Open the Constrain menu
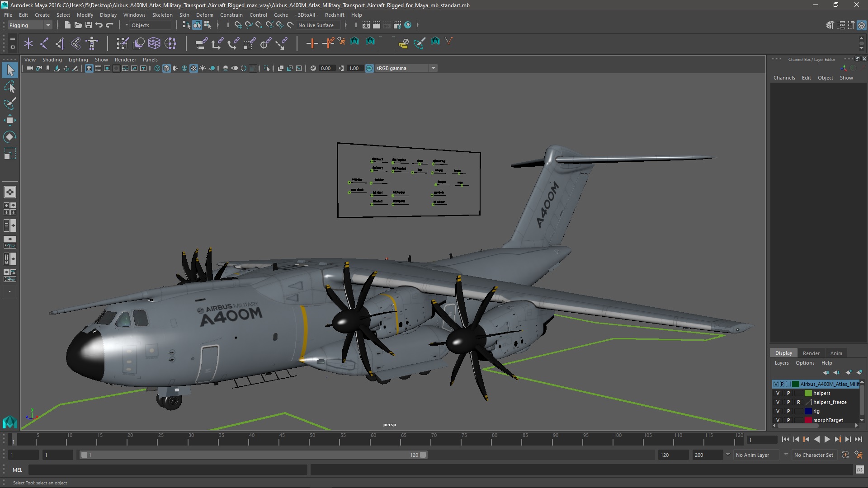The width and height of the screenshot is (868, 488). click(231, 15)
